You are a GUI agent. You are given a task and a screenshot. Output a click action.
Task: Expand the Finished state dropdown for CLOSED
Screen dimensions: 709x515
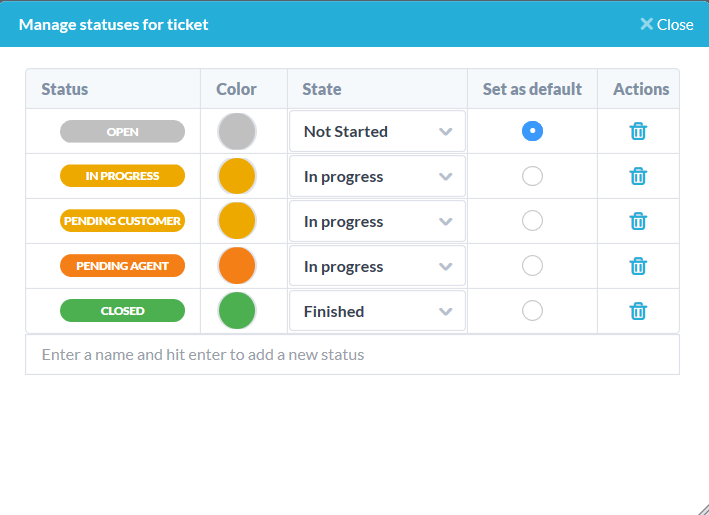pos(377,311)
